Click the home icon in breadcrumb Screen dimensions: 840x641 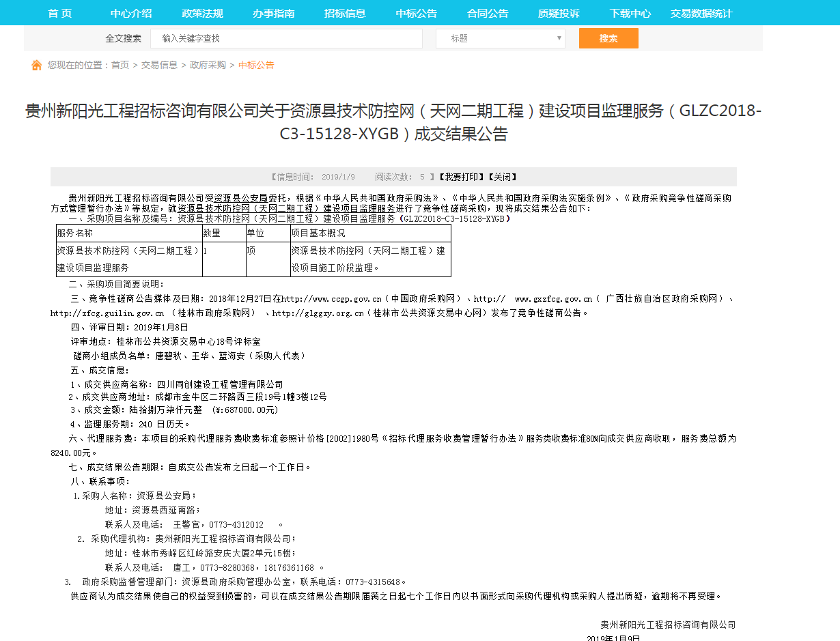pyautogui.click(x=36, y=65)
